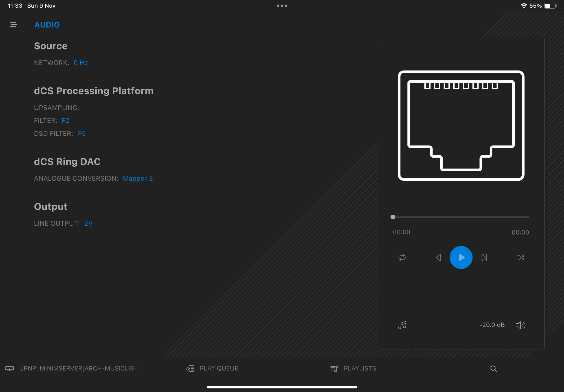The image size is (564, 392).
Task: Open the music note icon
Action: coord(402,325)
